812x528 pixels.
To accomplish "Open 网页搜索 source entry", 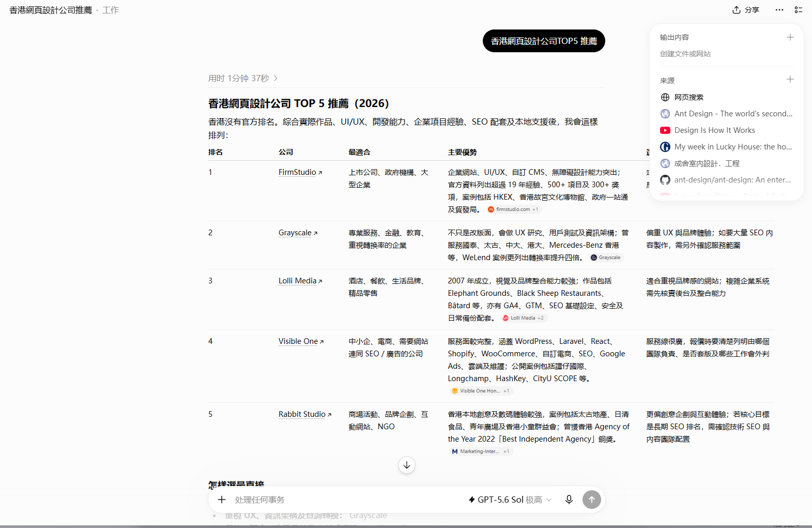I will [x=689, y=97].
